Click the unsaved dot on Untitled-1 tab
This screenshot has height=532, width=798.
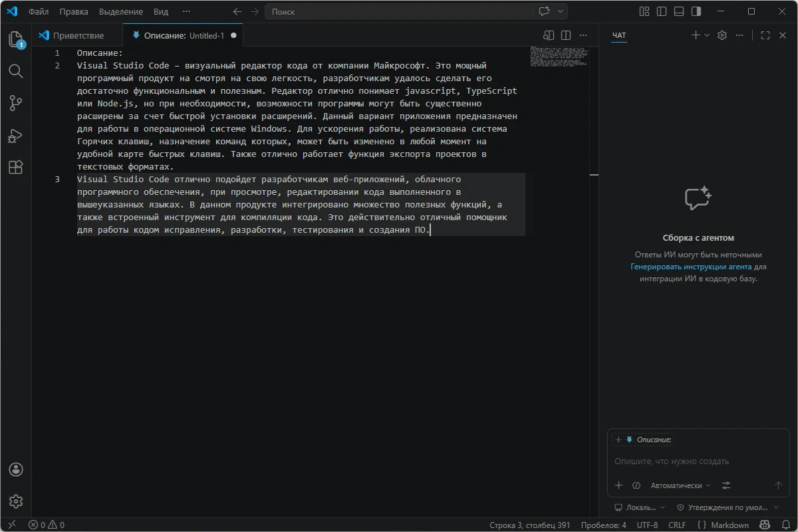tap(233, 35)
